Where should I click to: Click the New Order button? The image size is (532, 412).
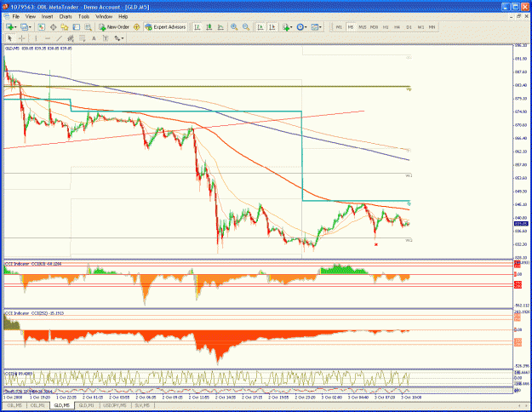point(114,26)
